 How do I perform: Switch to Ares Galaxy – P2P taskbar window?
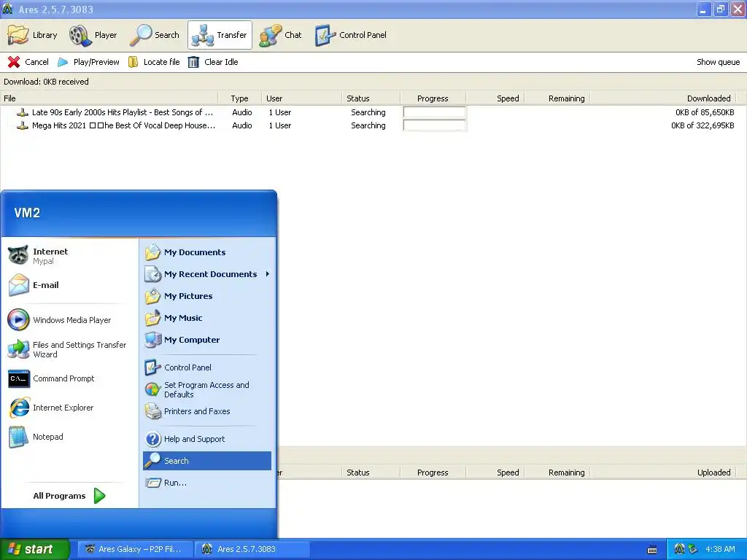pos(135,549)
